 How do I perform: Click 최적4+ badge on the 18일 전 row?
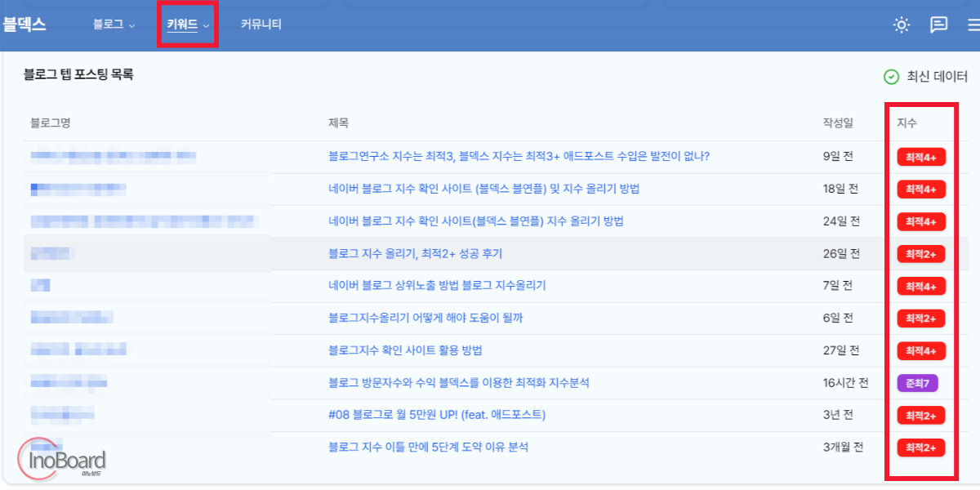click(x=921, y=189)
